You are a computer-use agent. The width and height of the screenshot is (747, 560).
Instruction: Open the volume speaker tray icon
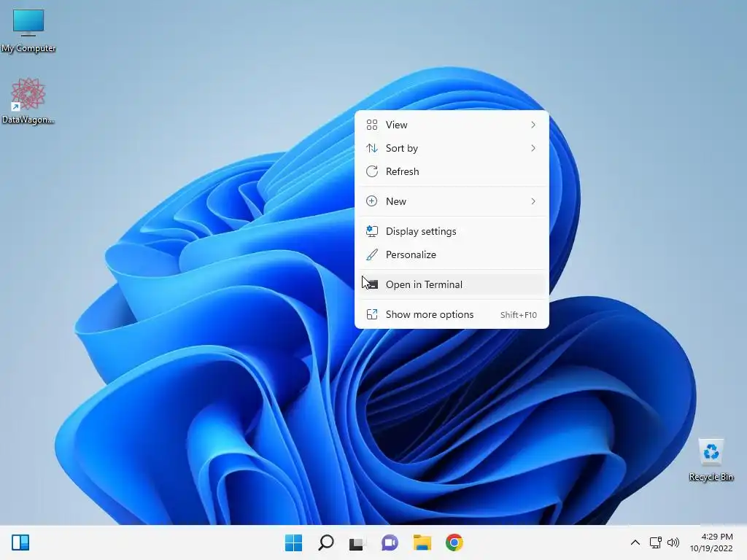point(673,542)
